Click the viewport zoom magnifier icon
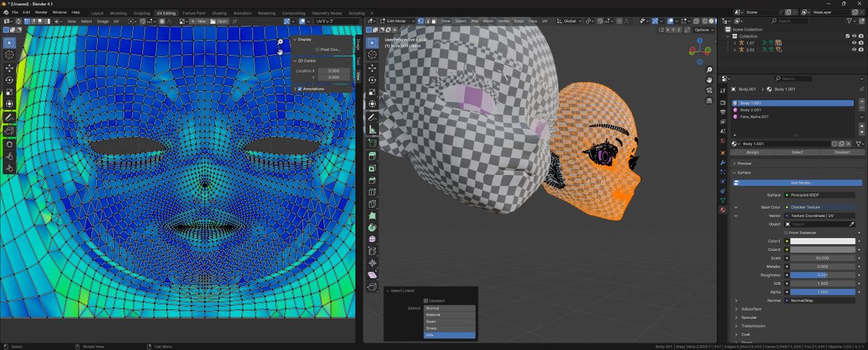Screen dimensions: 868x350 click(710, 69)
